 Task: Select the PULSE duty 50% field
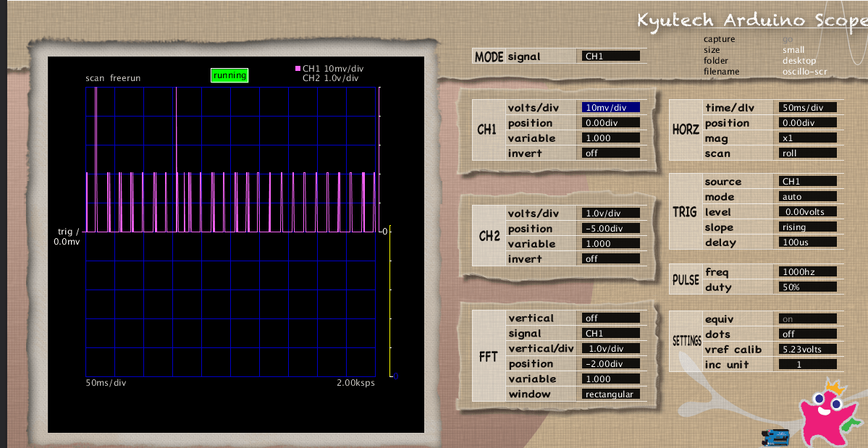(808, 287)
